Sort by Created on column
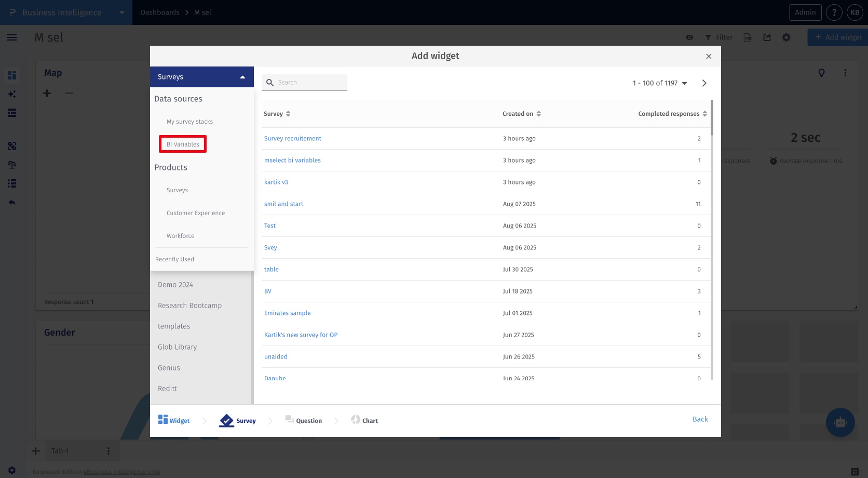The height and width of the screenshot is (478, 868). pyautogui.click(x=522, y=114)
